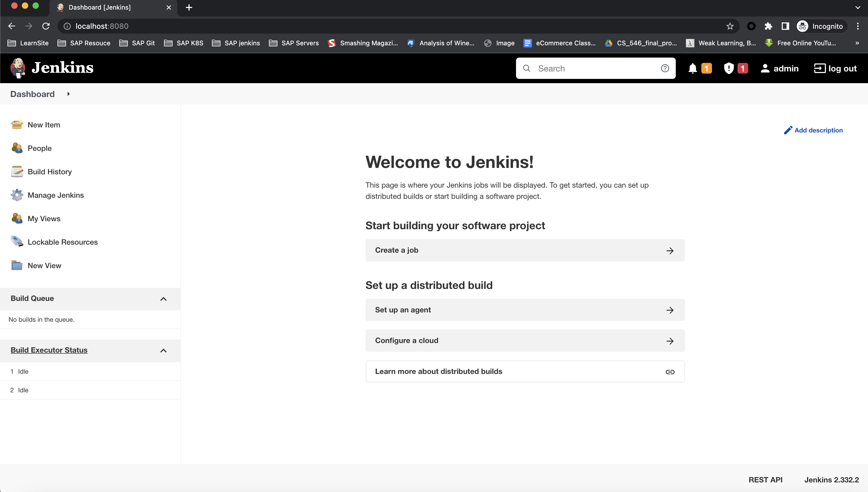Click the Incognito profile button

click(x=821, y=26)
